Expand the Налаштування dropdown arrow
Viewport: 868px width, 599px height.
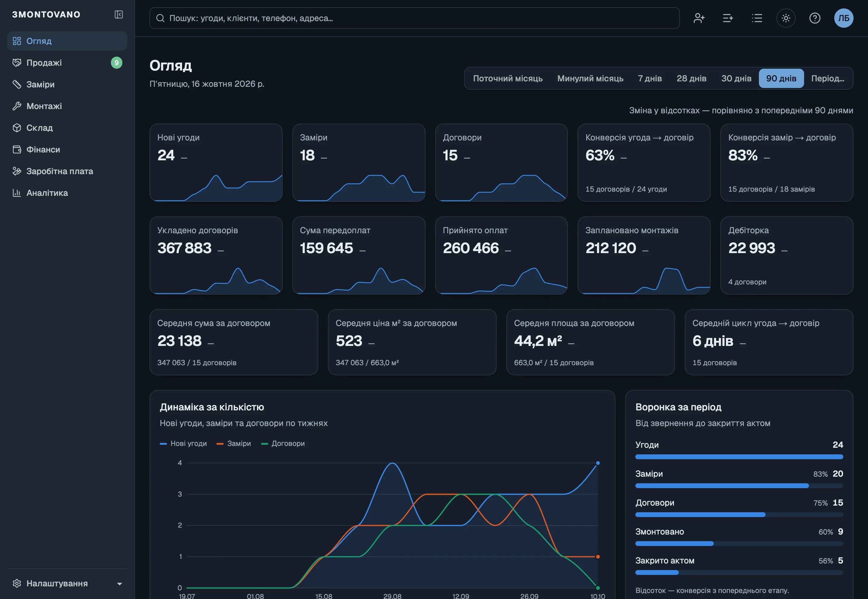[x=119, y=584]
